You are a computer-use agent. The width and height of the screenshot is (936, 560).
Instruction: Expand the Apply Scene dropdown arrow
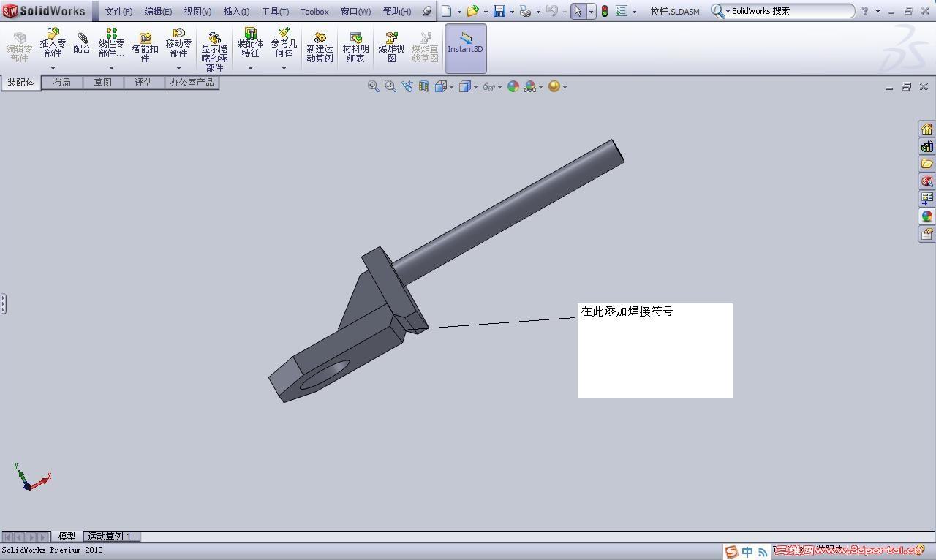(x=540, y=87)
